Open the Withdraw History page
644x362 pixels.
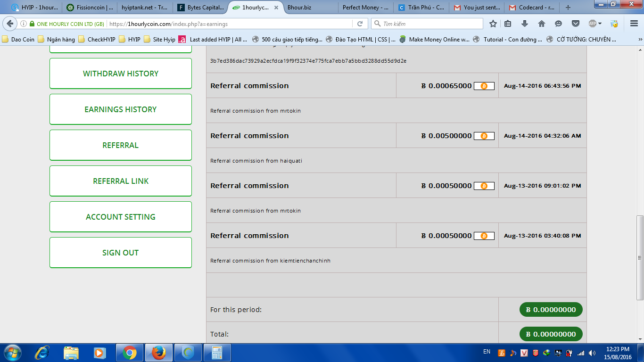coord(121,74)
